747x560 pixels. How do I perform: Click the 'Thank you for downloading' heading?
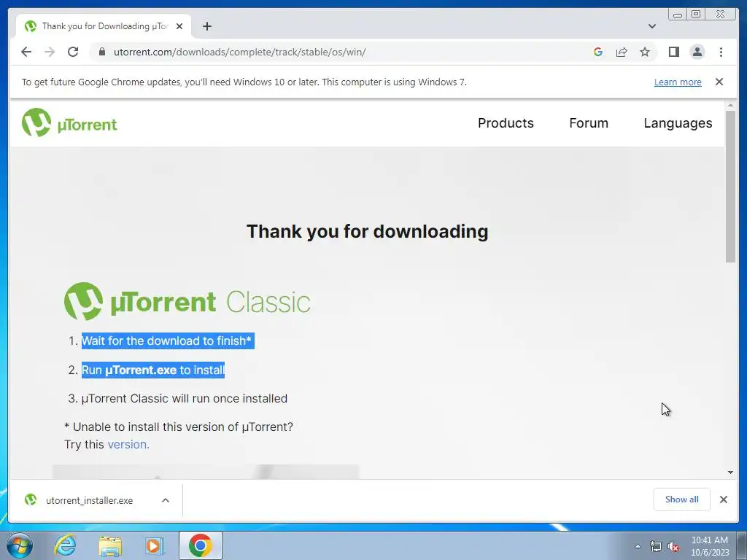tap(368, 231)
